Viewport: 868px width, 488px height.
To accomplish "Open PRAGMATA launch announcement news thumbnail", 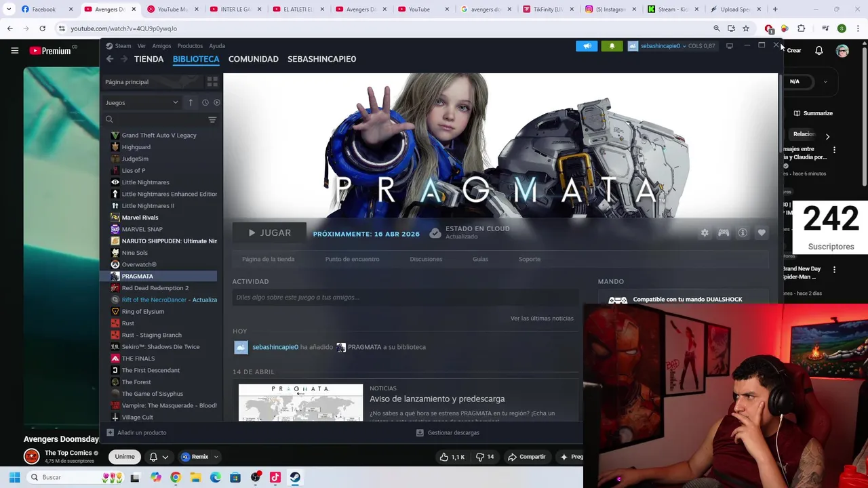I will (x=300, y=403).
